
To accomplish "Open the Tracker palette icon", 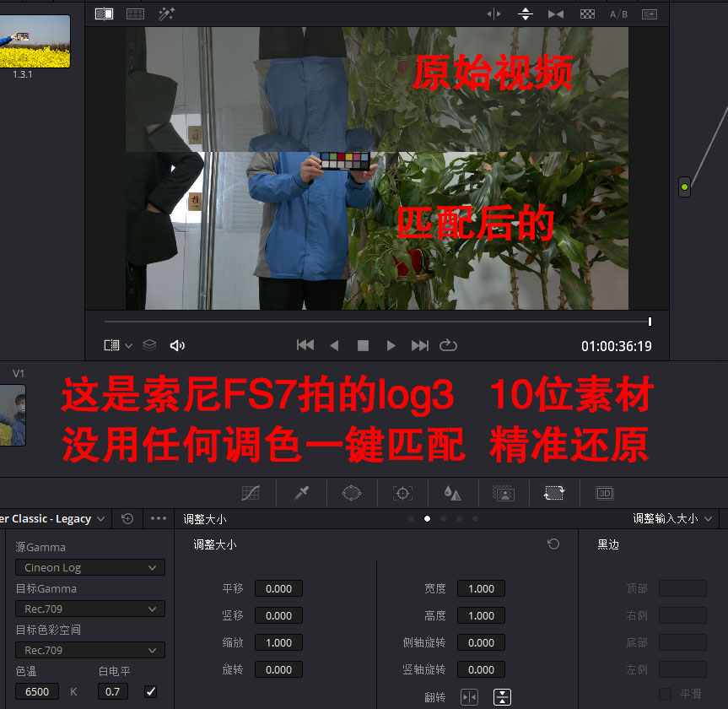I will (402, 493).
